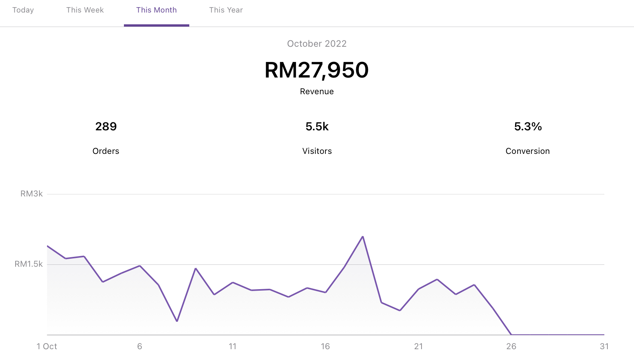Open the This Week tab
Image resolution: width=634 pixels, height=364 pixels.
85,10
